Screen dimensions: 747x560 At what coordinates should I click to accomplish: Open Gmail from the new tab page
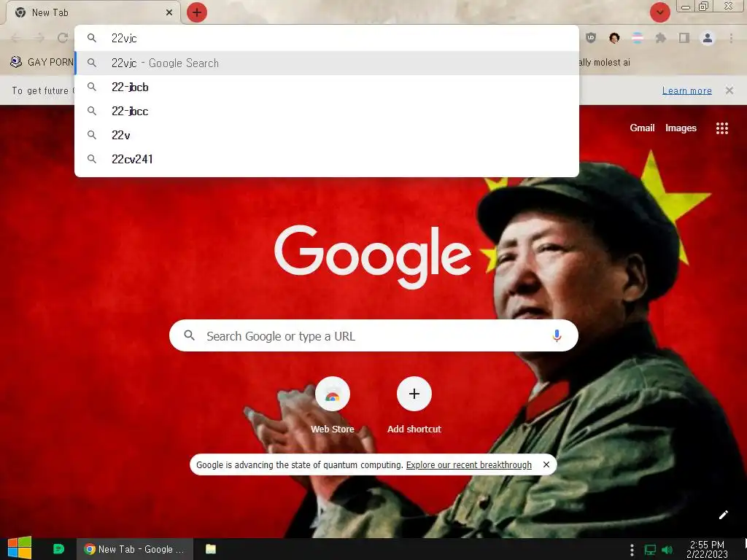click(642, 128)
